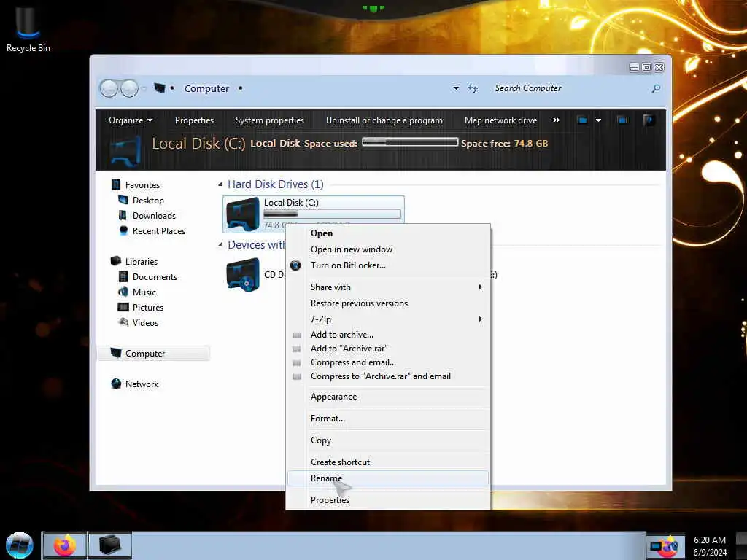Select Turn on BitLocker...
This screenshot has width=747, height=560.
(388, 265)
